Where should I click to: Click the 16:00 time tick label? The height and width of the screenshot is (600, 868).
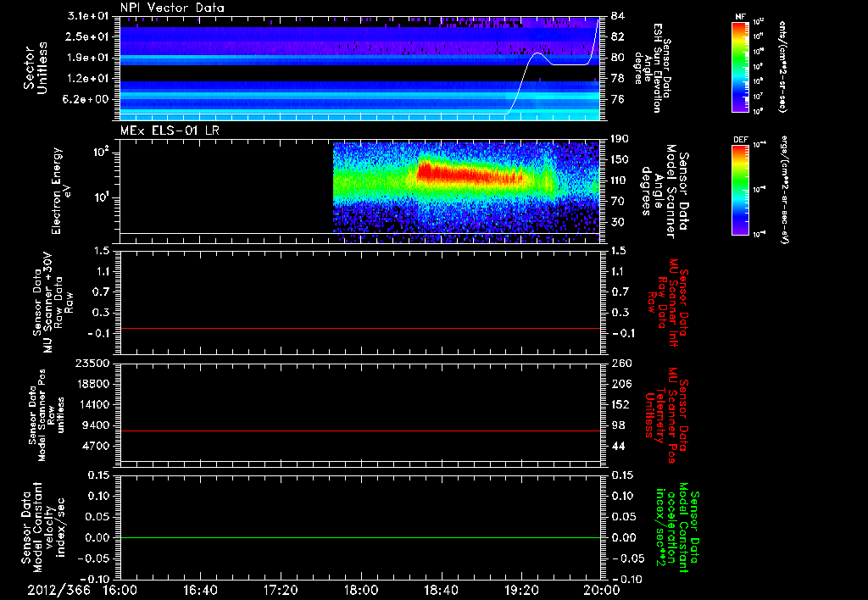point(120,590)
